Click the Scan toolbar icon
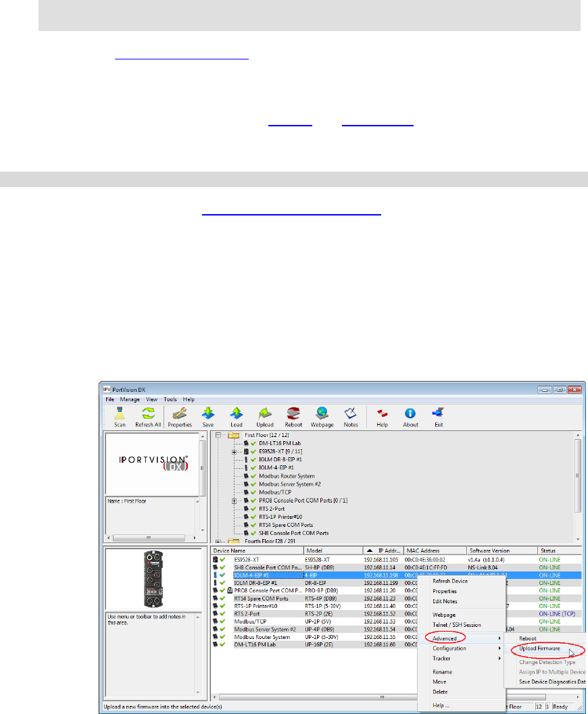 tap(120, 413)
